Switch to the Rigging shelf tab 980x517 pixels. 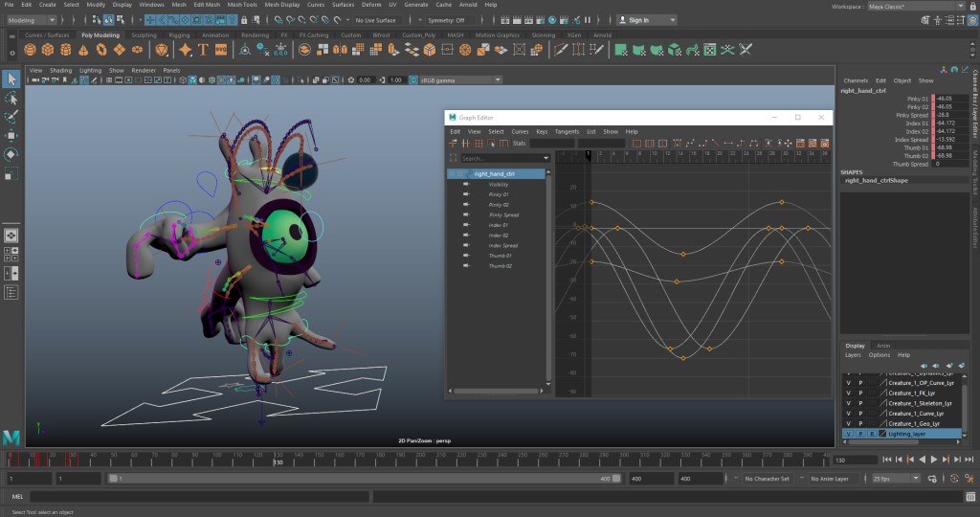coord(181,35)
